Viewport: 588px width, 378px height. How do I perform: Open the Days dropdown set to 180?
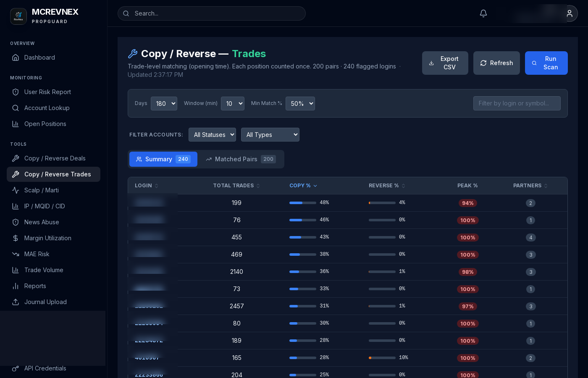click(164, 103)
